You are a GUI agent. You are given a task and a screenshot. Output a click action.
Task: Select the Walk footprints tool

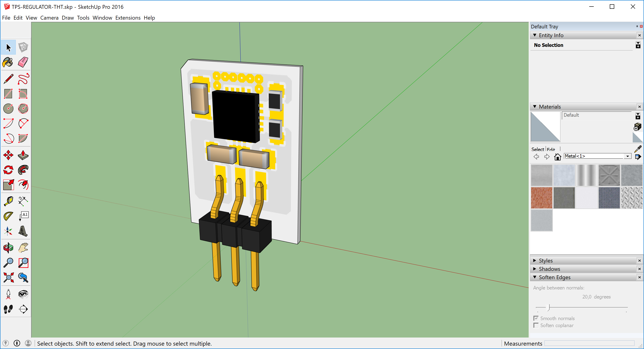click(x=8, y=309)
